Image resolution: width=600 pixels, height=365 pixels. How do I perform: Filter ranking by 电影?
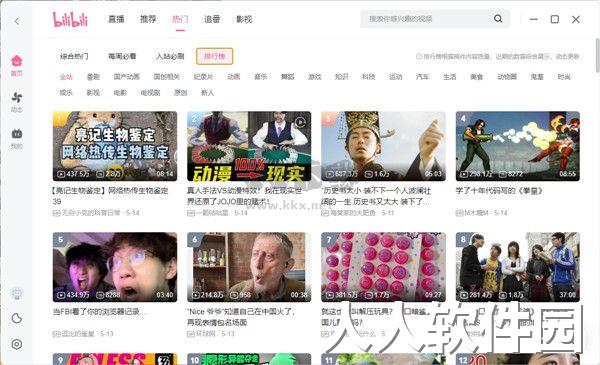coord(120,93)
